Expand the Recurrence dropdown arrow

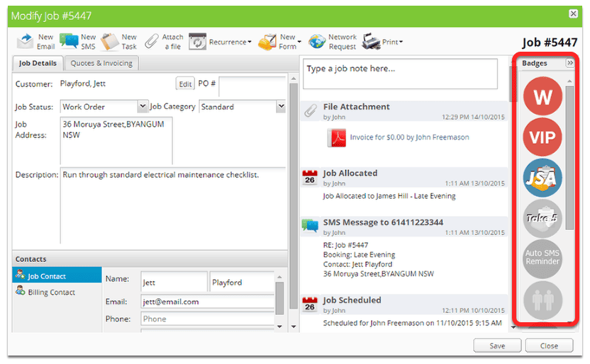250,42
